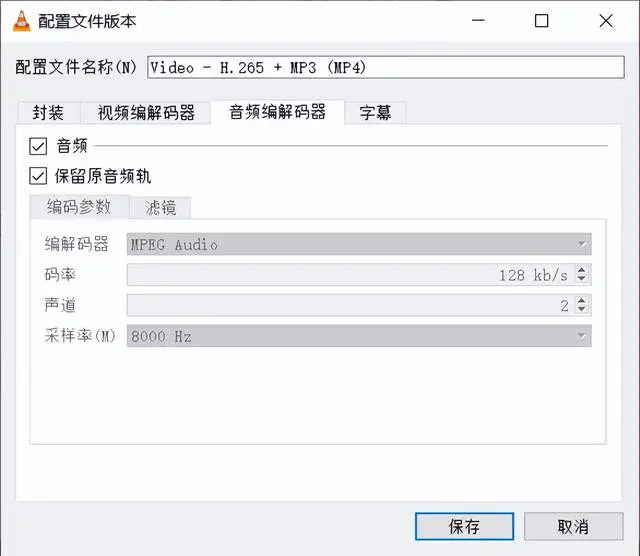The width and height of the screenshot is (640, 556).
Task: Click the VLC cone icon in title bar
Action: click(22, 20)
